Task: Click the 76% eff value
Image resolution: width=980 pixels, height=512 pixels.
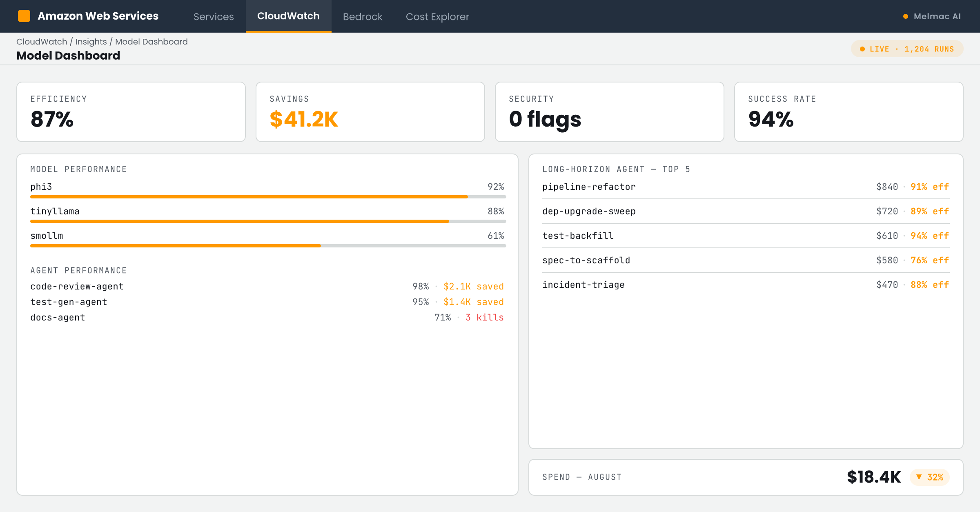Action: [x=930, y=260]
